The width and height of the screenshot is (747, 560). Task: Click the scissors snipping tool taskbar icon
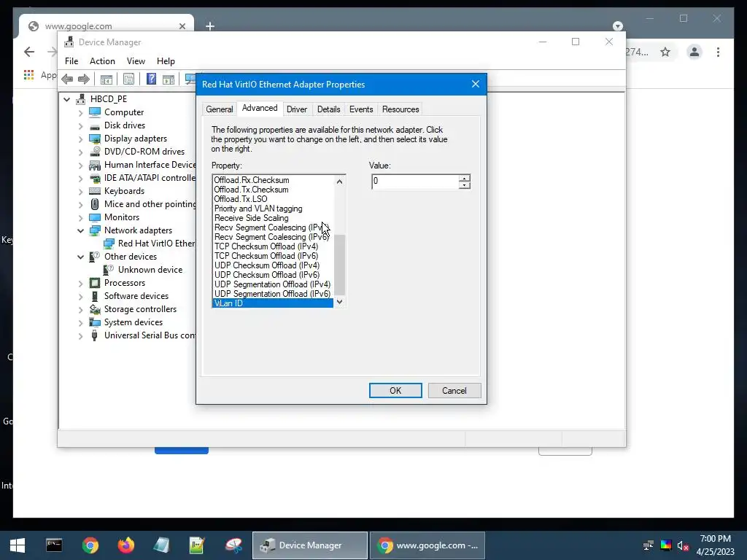[x=233, y=545]
